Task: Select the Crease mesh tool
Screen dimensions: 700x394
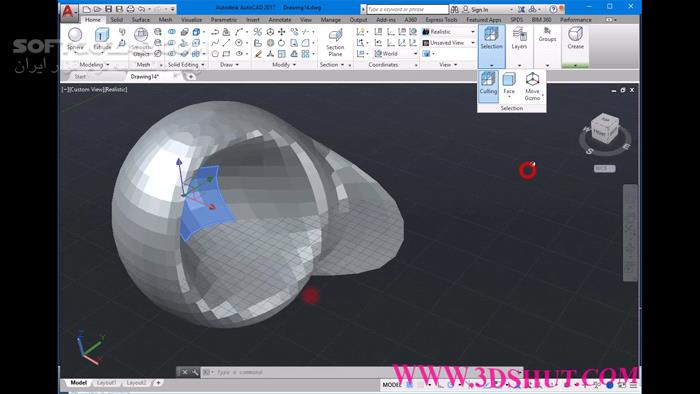Action: 575,38
